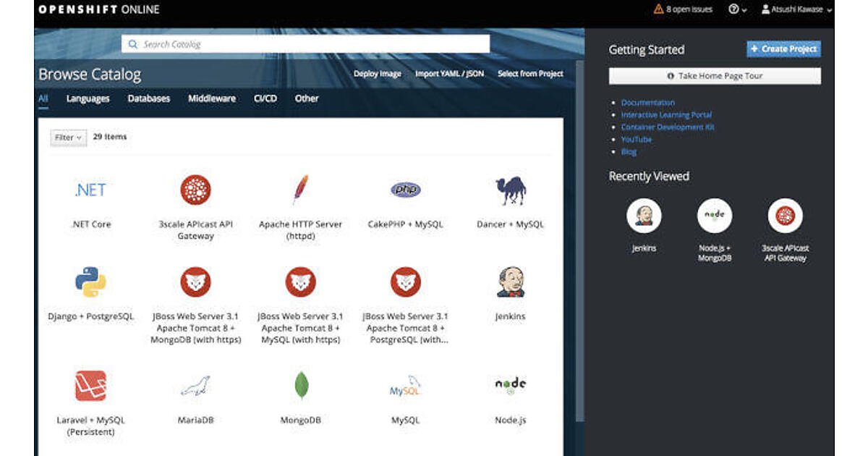The image size is (868, 456).
Task: View the 8 open issues warning
Action: (x=683, y=9)
